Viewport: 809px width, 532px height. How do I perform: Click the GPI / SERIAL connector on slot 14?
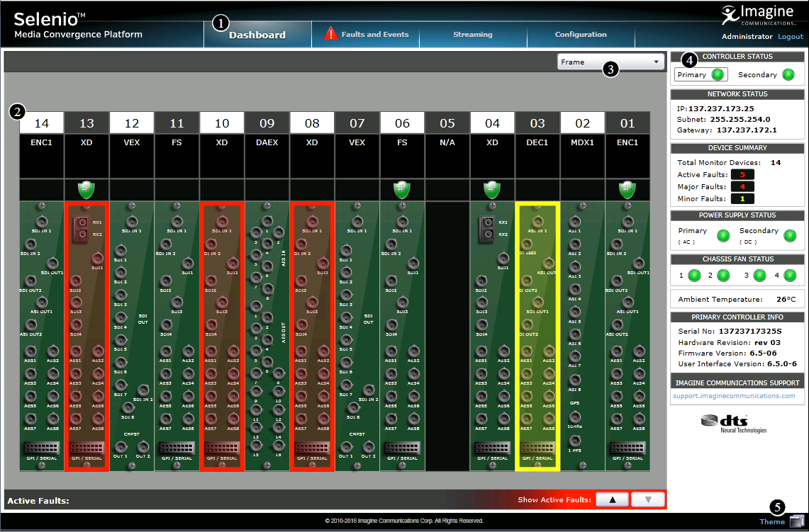pyautogui.click(x=42, y=448)
